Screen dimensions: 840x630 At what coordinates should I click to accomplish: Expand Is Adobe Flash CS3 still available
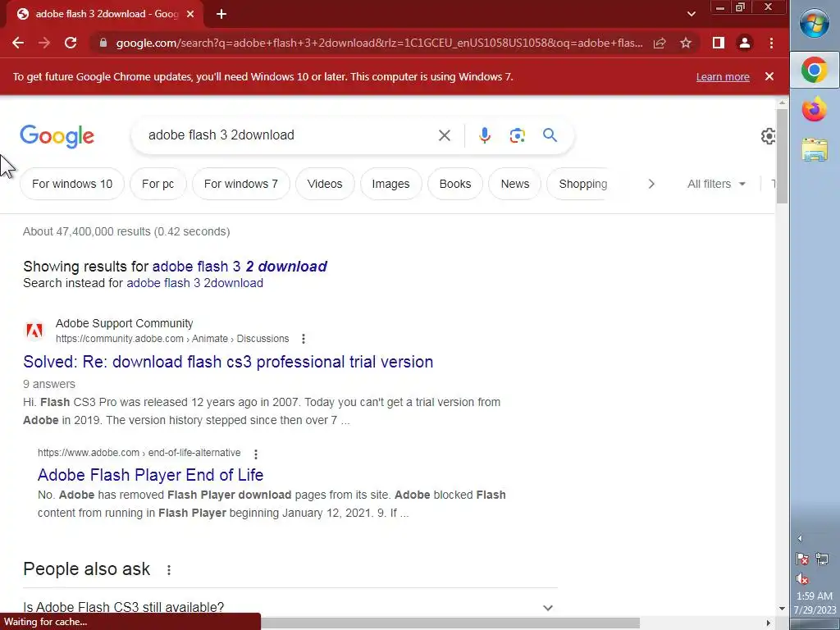coord(290,608)
